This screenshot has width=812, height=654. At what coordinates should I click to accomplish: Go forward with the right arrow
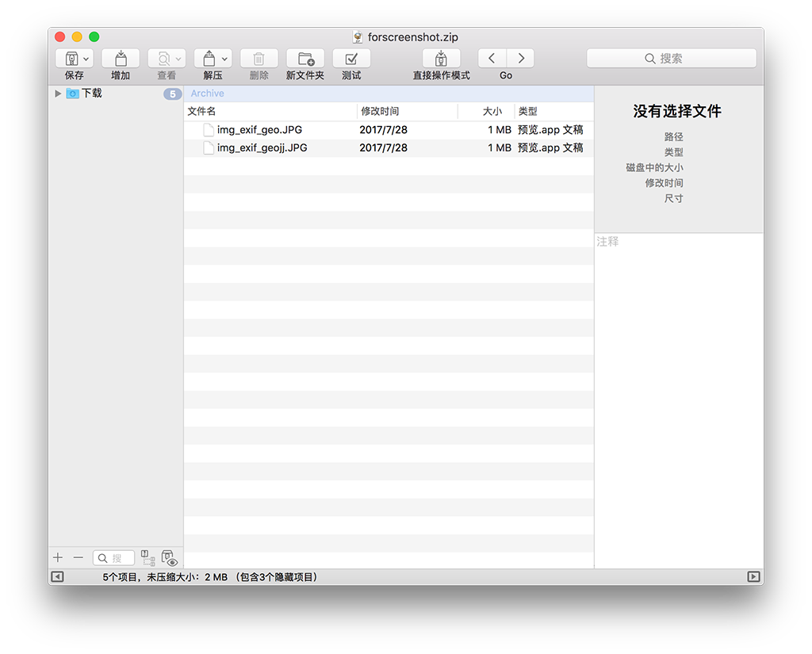(520, 59)
